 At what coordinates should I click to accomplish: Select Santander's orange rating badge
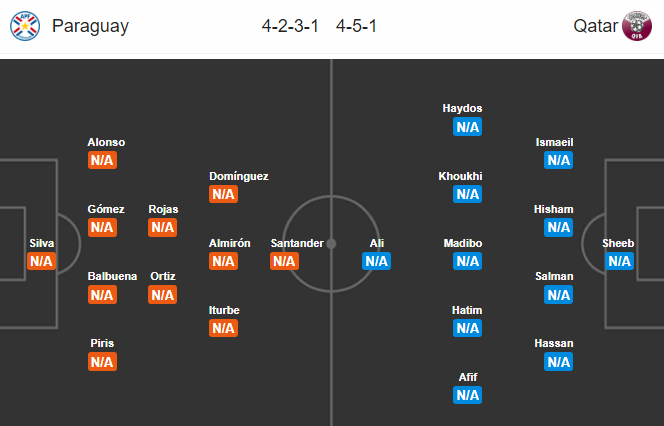click(285, 261)
